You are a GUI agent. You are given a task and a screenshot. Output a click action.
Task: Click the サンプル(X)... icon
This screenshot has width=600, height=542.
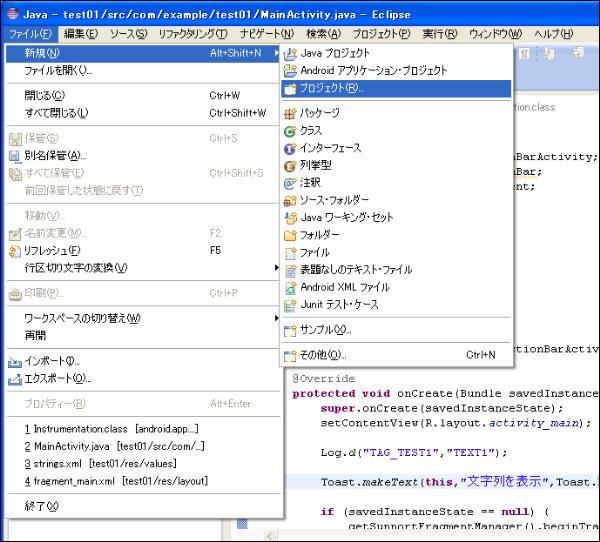290,330
